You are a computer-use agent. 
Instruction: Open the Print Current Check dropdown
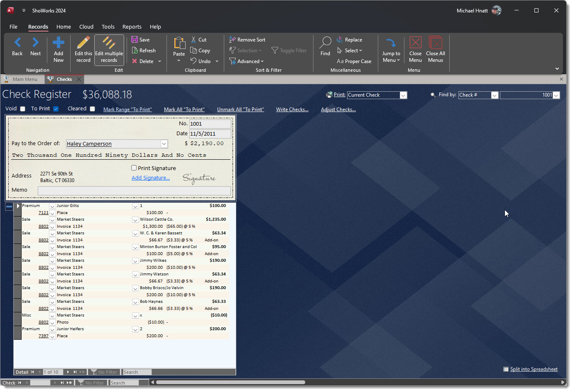[403, 95]
